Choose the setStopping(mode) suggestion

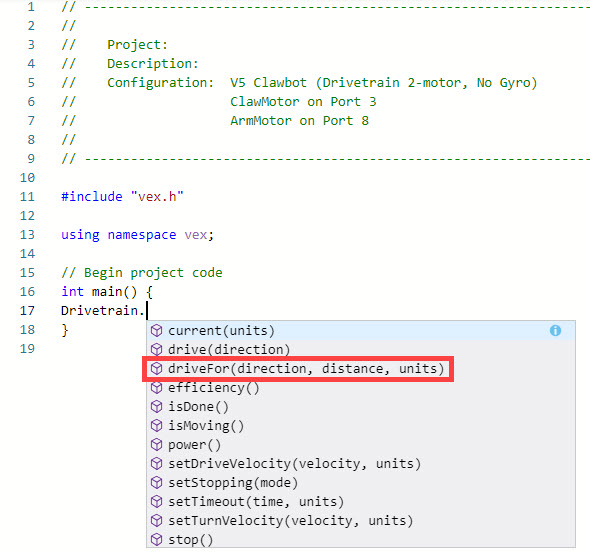[361, 483]
